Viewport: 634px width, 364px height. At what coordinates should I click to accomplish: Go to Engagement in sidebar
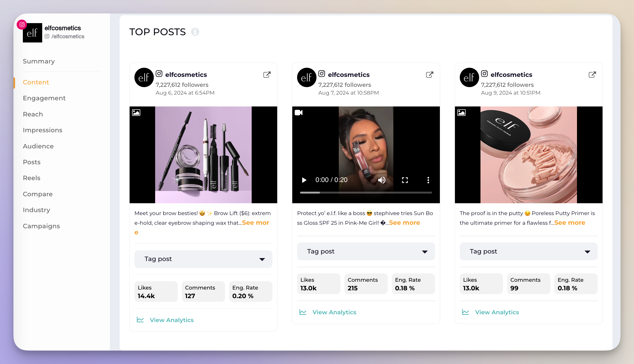(44, 98)
